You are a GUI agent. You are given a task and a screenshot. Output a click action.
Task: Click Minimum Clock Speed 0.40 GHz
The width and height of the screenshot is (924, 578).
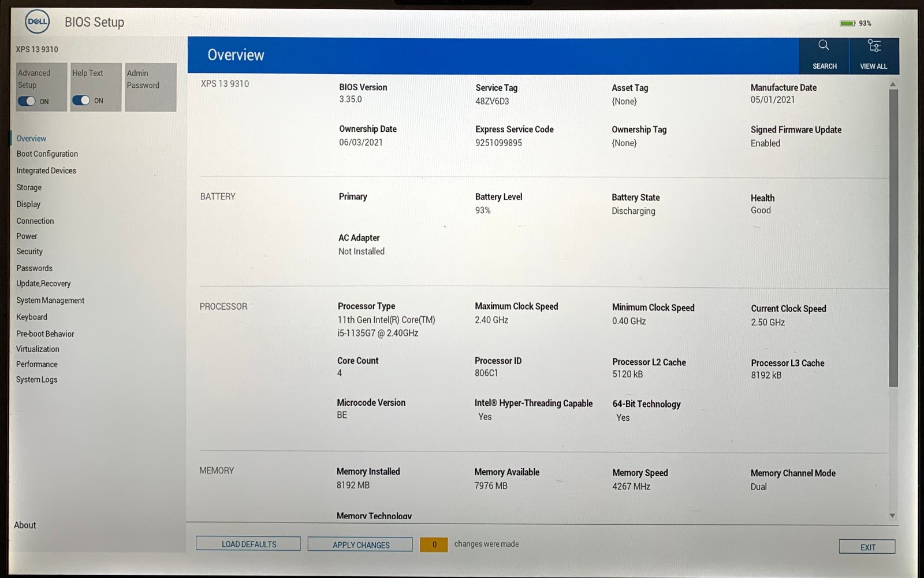629,321
